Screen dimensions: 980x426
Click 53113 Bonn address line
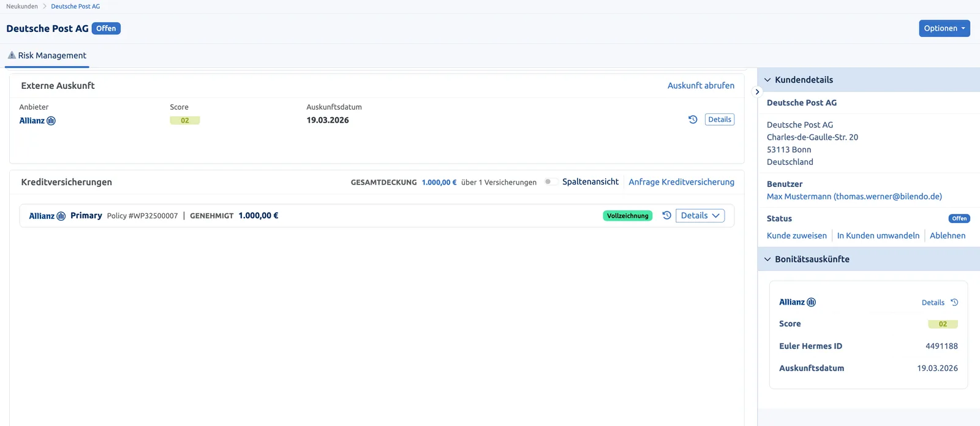(x=789, y=150)
